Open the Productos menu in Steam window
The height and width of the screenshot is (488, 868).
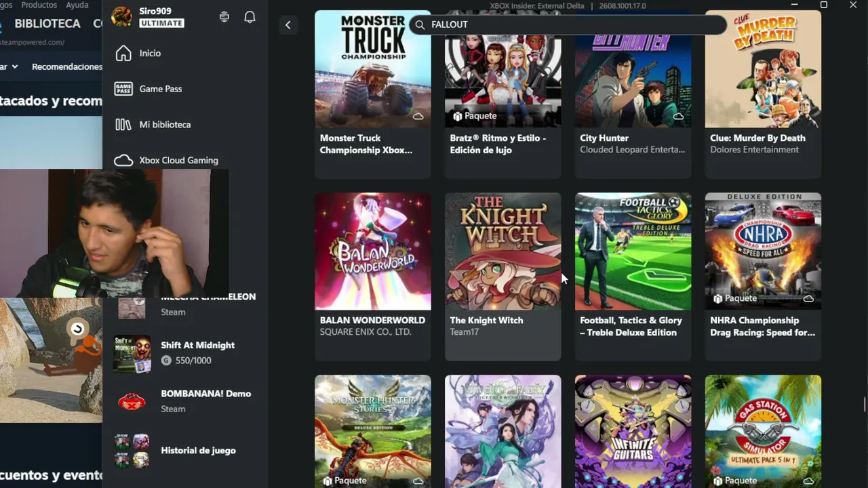pos(39,5)
